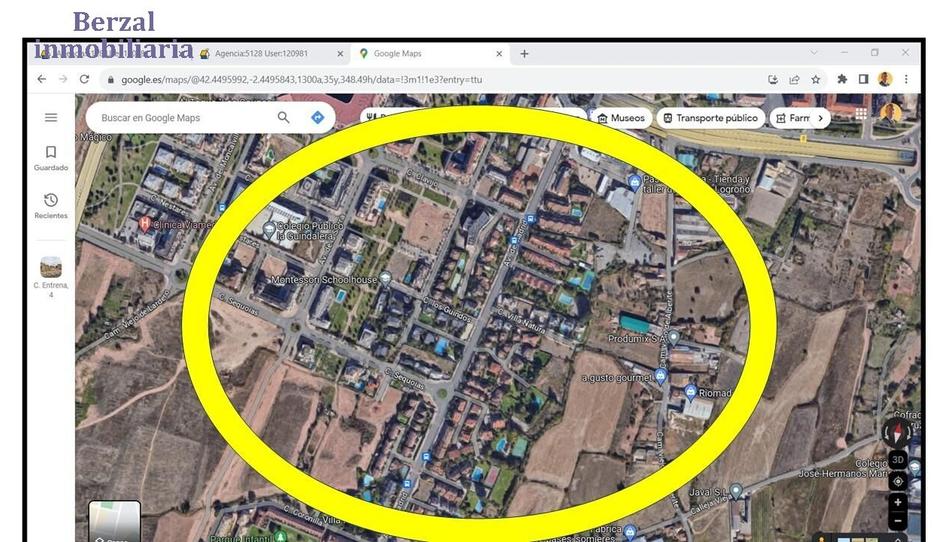Click the zoom in plus button
Image resolution: width=948 pixels, height=542 pixels.
pos(898,502)
